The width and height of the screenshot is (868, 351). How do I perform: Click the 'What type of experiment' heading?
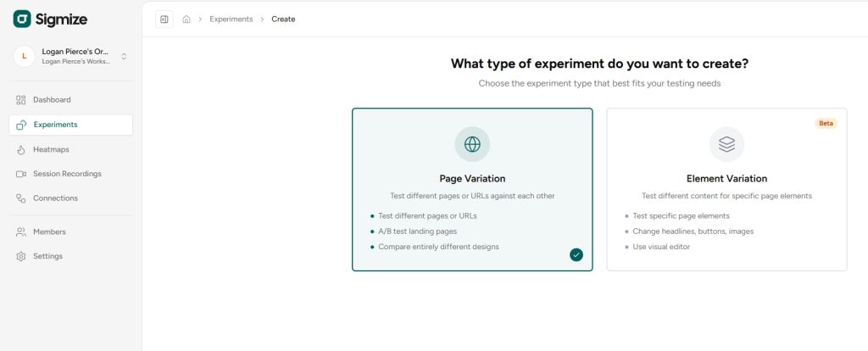tap(599, 64)
